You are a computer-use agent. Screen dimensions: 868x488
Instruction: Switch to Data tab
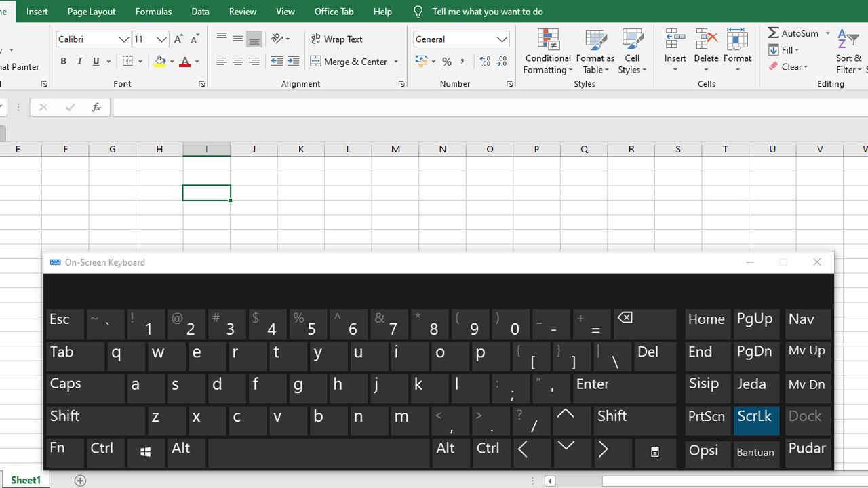pyautogui.click(x=200, y=12)
